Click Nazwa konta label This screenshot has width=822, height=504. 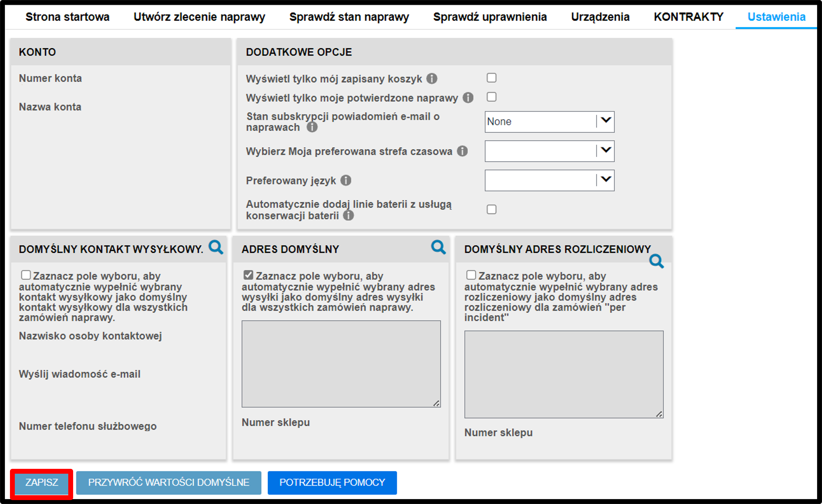50,107
